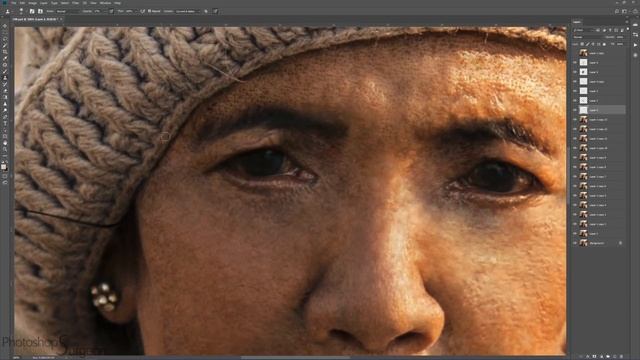Select the Type tool
This screenshot has height=360, width=640.
(x=4, y=124)
